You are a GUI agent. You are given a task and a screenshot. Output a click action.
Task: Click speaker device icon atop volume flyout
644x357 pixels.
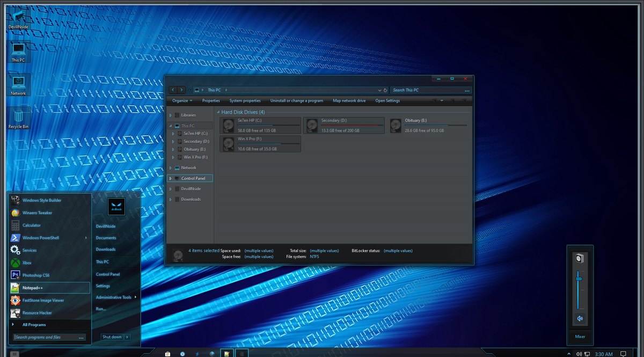coord(580,258)
